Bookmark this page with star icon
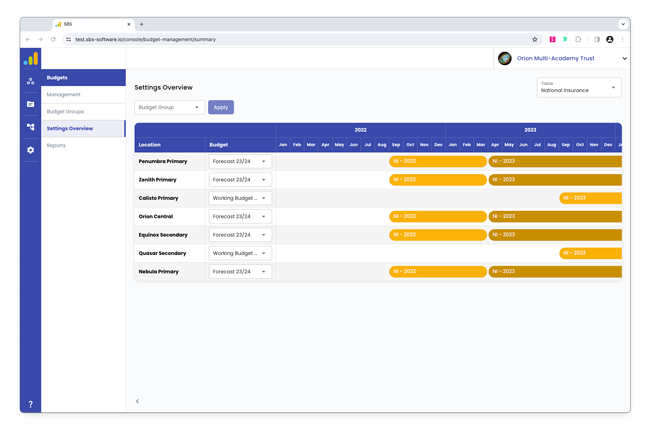 pos(535,40)
